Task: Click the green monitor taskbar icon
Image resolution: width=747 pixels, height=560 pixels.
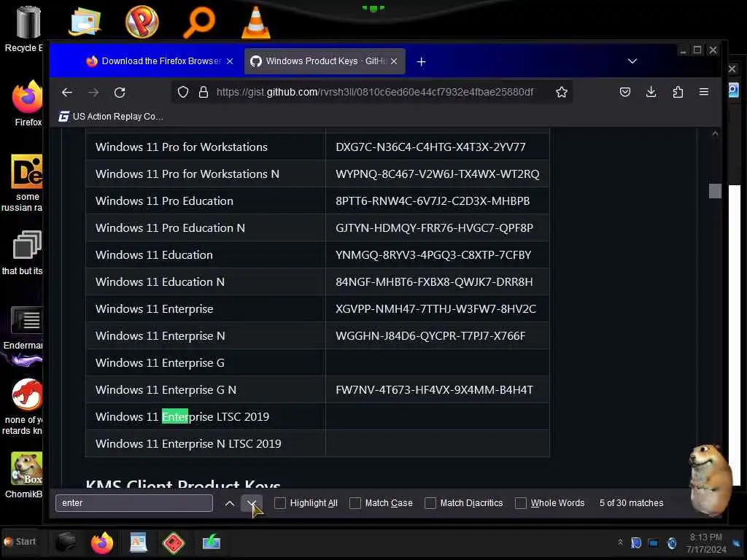Action: [x=211, y=542]
